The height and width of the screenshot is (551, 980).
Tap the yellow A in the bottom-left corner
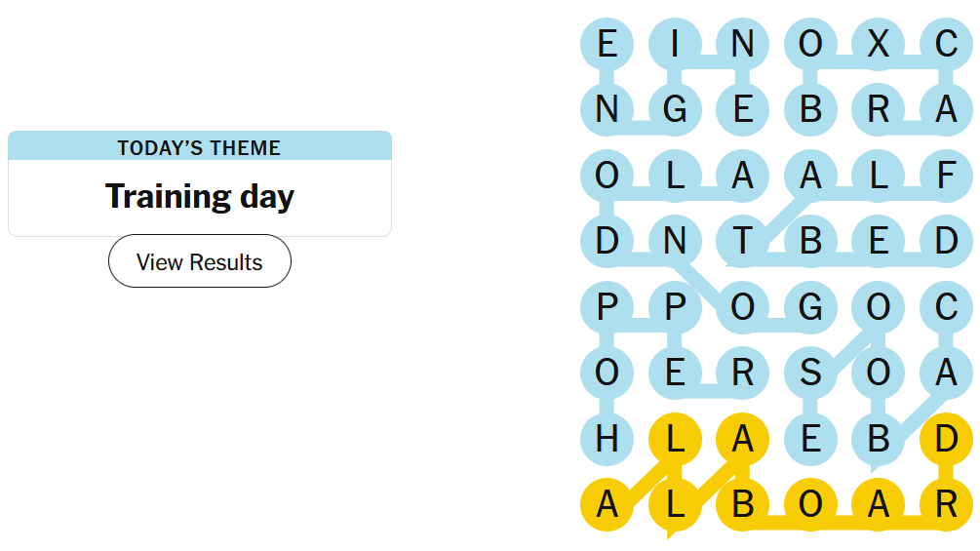tap(607, 506)
